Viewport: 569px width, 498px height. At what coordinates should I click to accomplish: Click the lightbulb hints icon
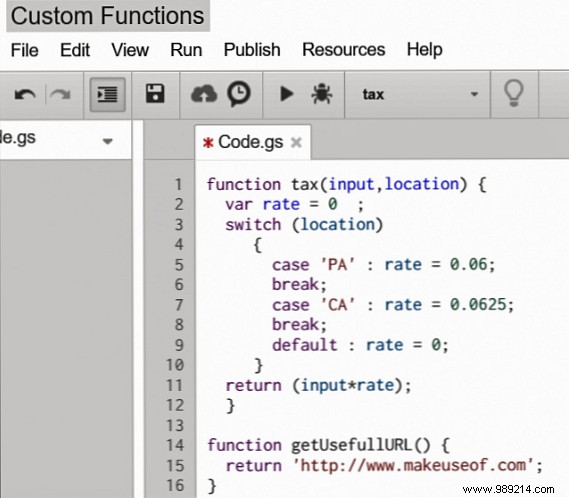(x=514, y=93)
